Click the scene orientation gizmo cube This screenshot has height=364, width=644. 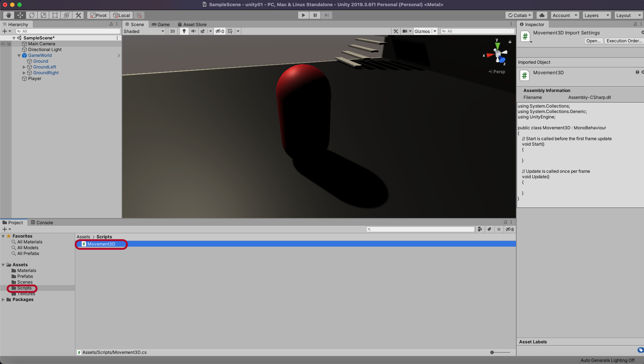pyautogui.click(x=498, y=54)
